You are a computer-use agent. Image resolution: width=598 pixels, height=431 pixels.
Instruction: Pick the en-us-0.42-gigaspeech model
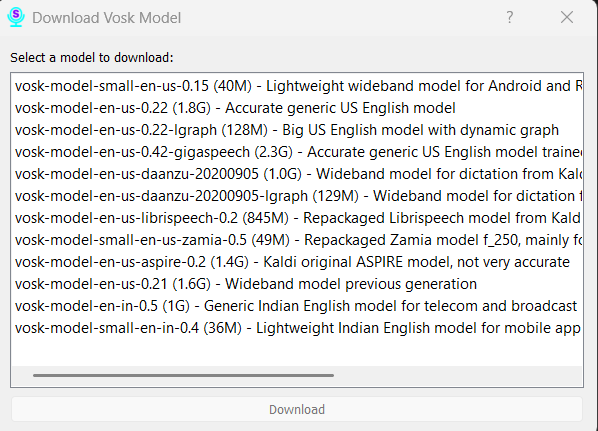(297, 152)
